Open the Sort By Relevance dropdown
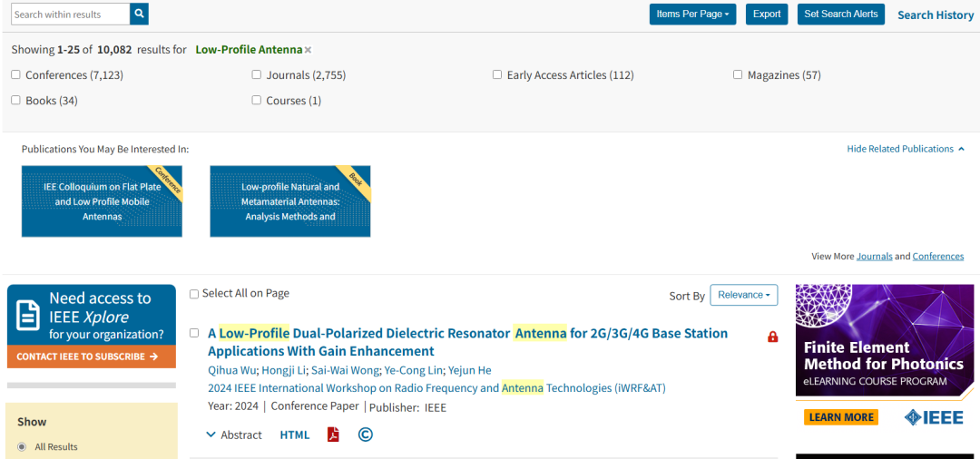This screenshot has height=459, width=980. tap(744, 295)
